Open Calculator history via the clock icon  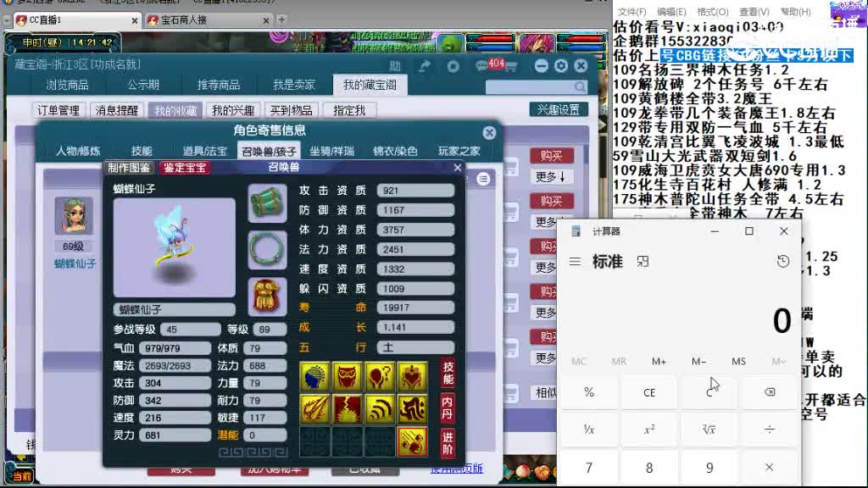coord(782,261)
